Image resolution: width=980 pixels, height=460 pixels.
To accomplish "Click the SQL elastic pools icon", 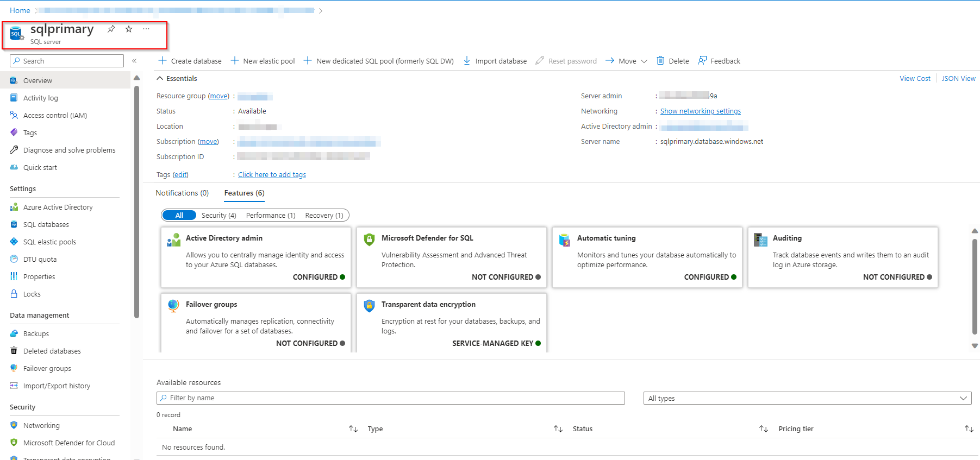I will click(14, 242).
